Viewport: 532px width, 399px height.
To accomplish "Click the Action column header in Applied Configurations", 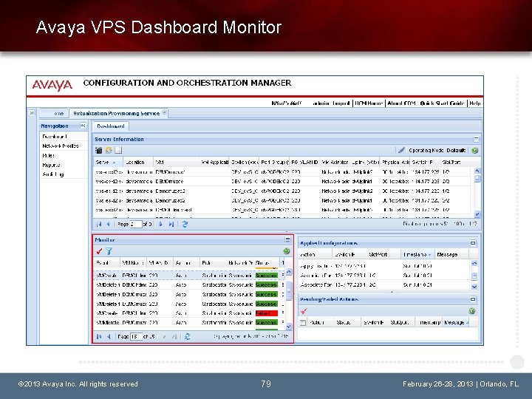I will pos(316,254).
